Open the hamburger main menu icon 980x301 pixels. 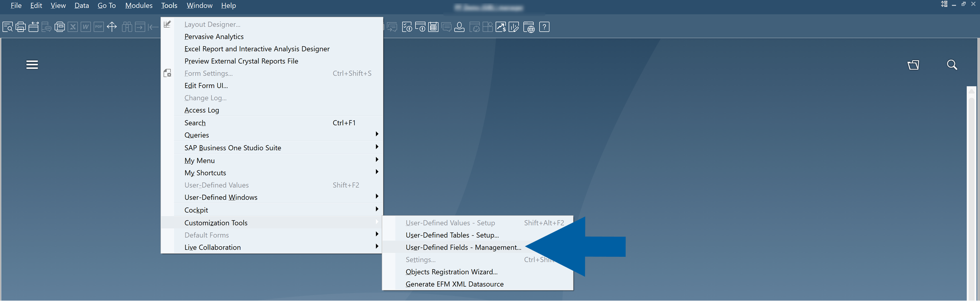tap(32, 65)
